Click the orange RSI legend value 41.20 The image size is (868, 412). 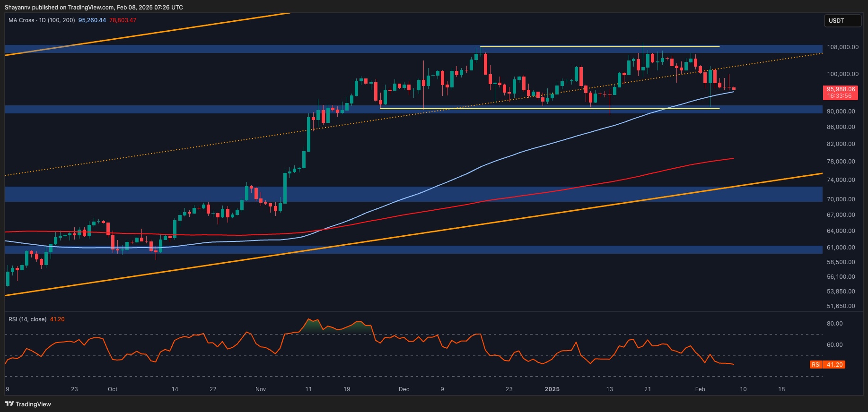[x=57, y=319]
